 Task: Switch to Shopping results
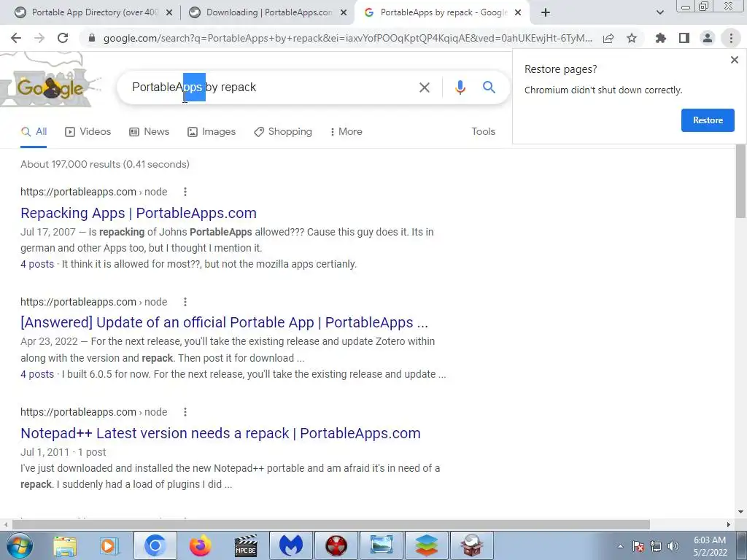(x=283, y=131)
